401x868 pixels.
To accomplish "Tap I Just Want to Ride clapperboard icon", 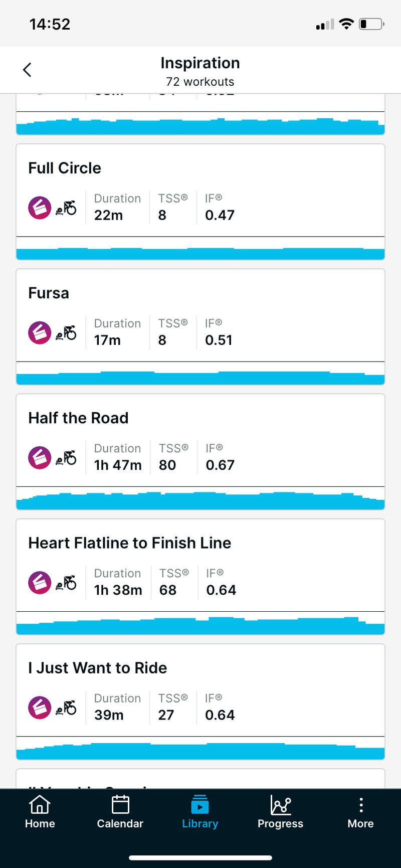I will [x=40, y=708].
